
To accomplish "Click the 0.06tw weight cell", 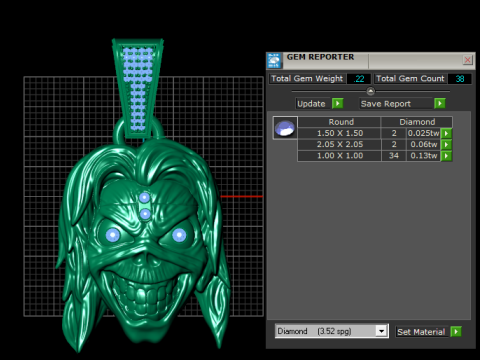I will [423, 144].
